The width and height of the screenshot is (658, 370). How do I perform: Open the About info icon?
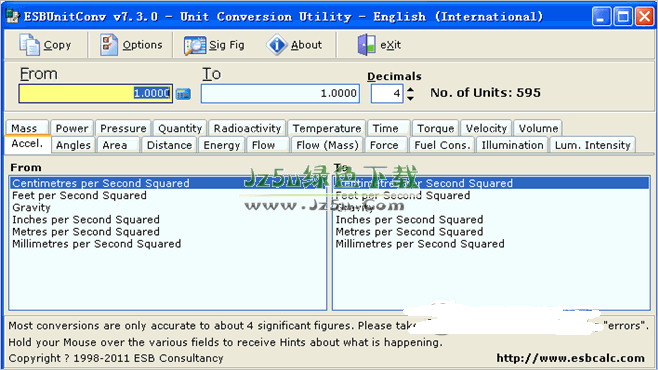point(277,45)
